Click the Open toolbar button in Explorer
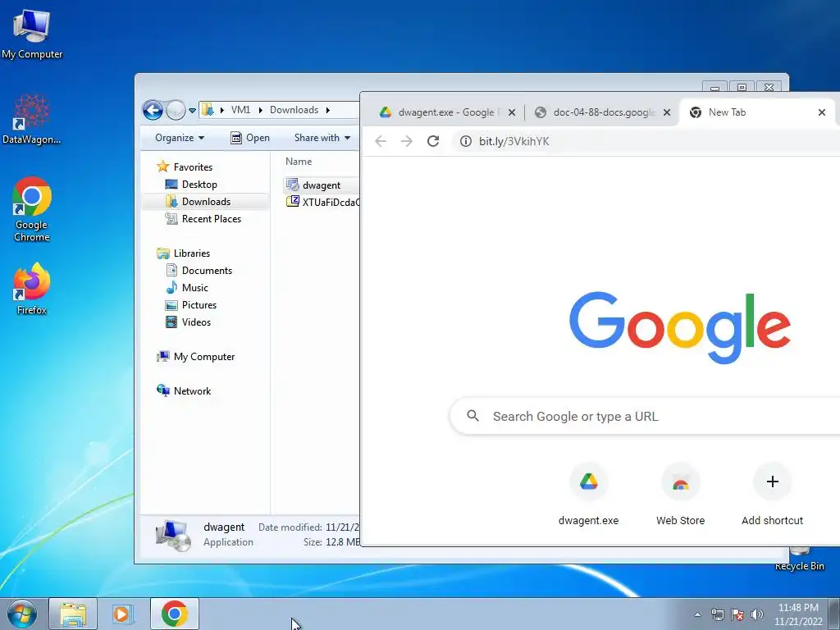 point(250,138)
